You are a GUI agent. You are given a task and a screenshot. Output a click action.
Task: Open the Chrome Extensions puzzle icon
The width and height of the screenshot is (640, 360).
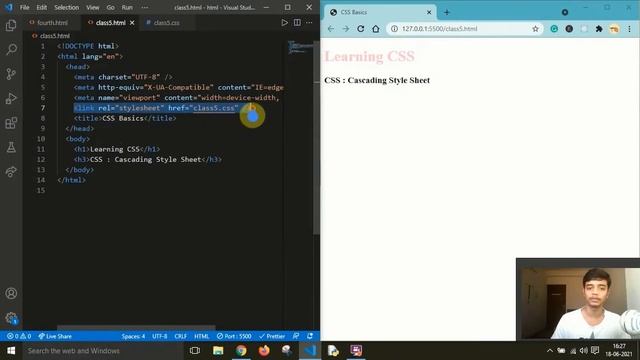click(x=599, y=29)
